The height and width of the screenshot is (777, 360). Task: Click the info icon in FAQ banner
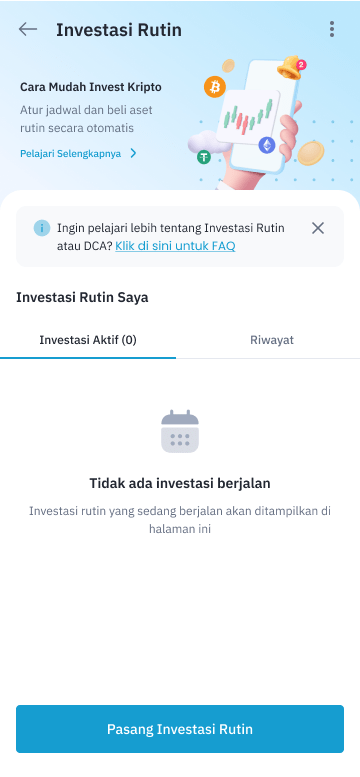pyautogui.click(x=42, y=228)
